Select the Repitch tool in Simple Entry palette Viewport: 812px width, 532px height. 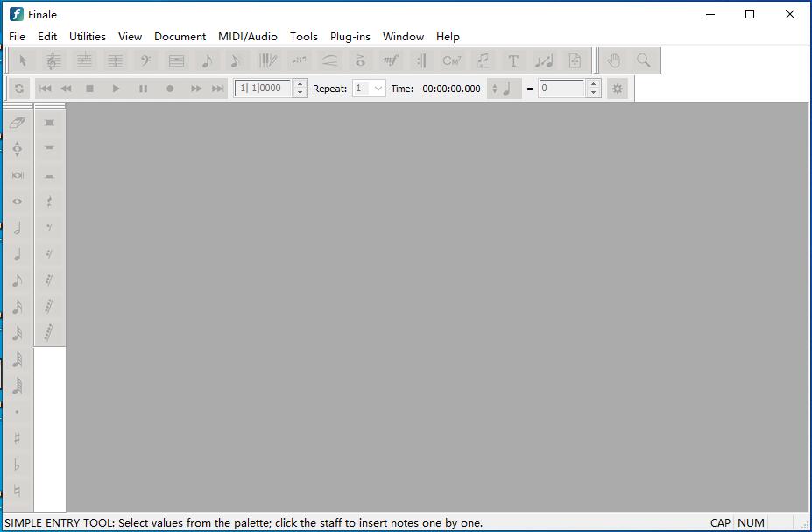(18, 149)
